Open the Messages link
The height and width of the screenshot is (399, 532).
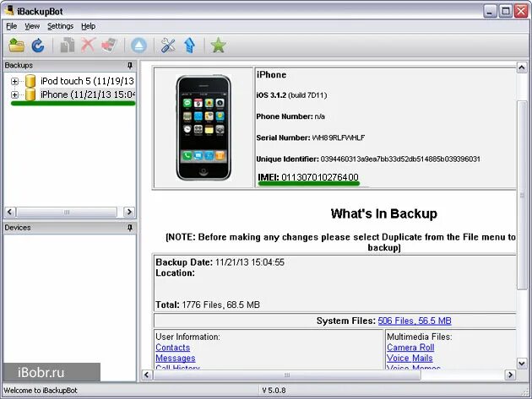(176, 358)
